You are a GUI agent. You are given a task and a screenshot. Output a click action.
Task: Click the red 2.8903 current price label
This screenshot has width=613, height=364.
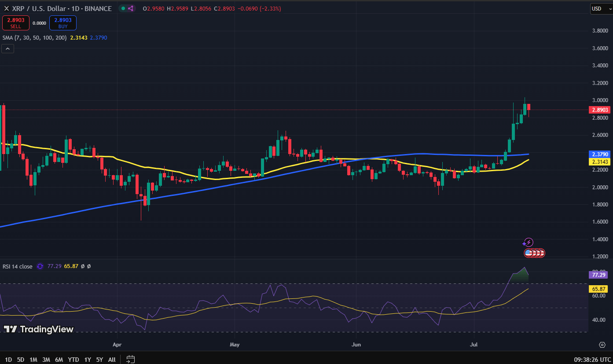tap(599, 110)
